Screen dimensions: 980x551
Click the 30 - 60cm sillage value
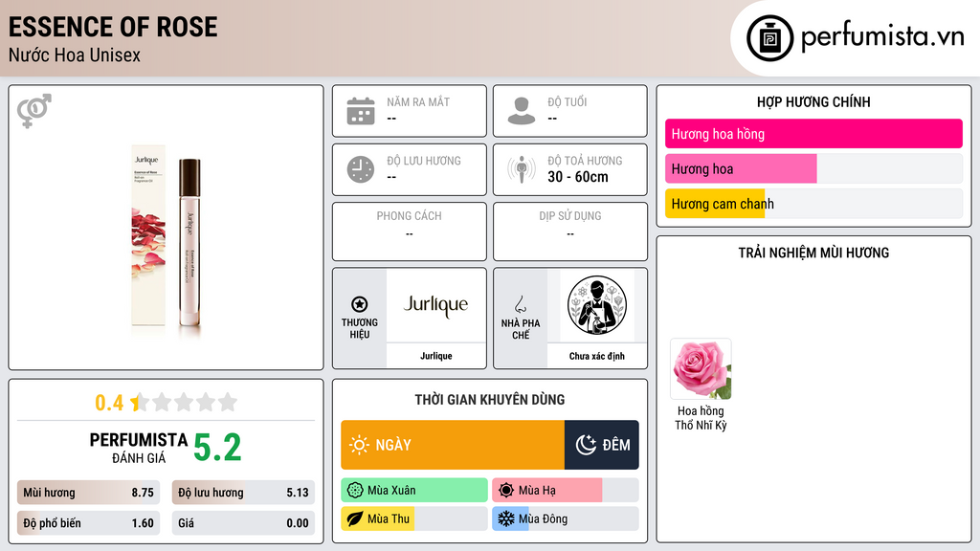[x=578, y=177]
